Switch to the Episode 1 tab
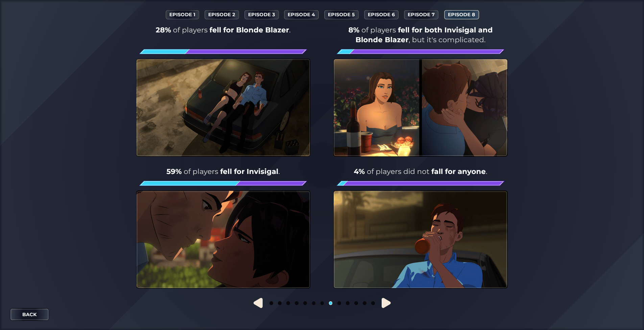The height and width of the screenshot is (330, 644). (x=182, y=15)
